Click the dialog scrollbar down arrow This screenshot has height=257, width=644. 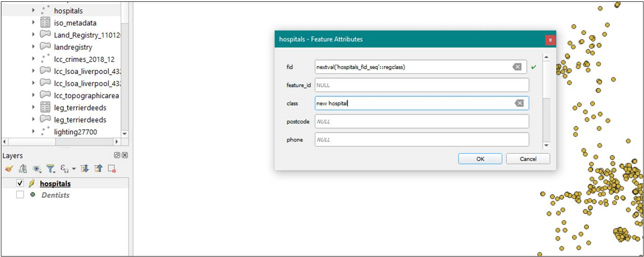546,145
